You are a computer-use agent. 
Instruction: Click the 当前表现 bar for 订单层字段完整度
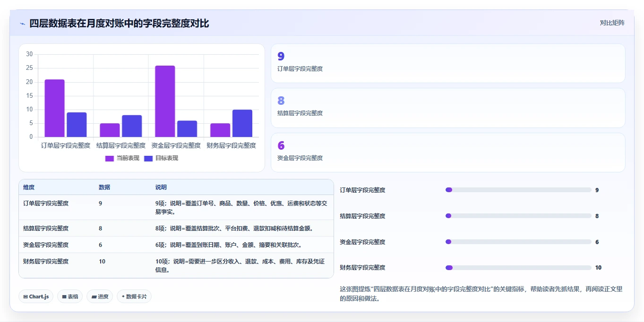pyautogui.click(x=55, y=108)
